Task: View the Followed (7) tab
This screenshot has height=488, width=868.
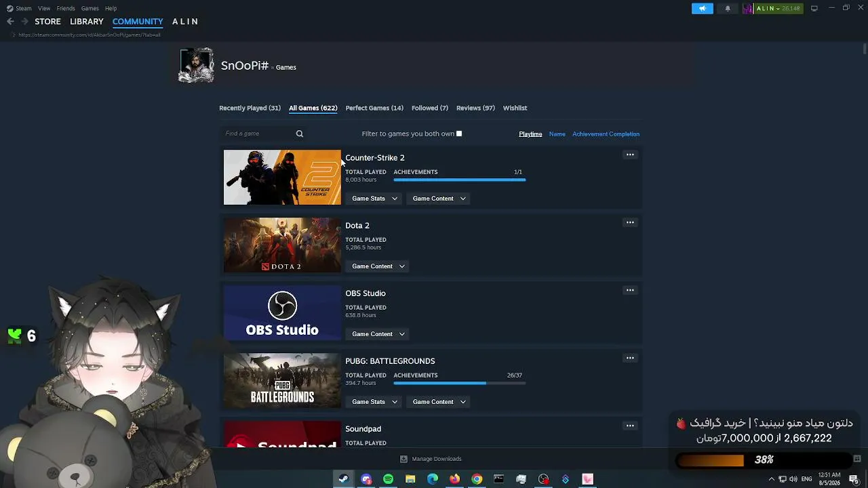Action: coord(430,108)
